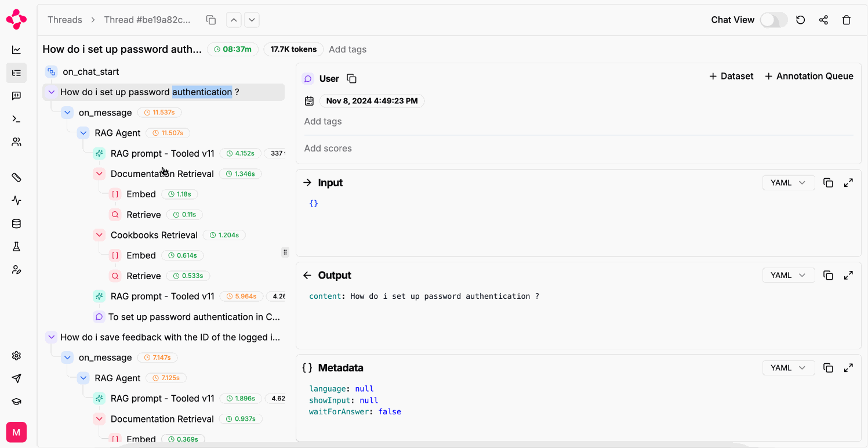
Task: Open the analytics dashboard from the sidebar
Action: pos(16,49)
